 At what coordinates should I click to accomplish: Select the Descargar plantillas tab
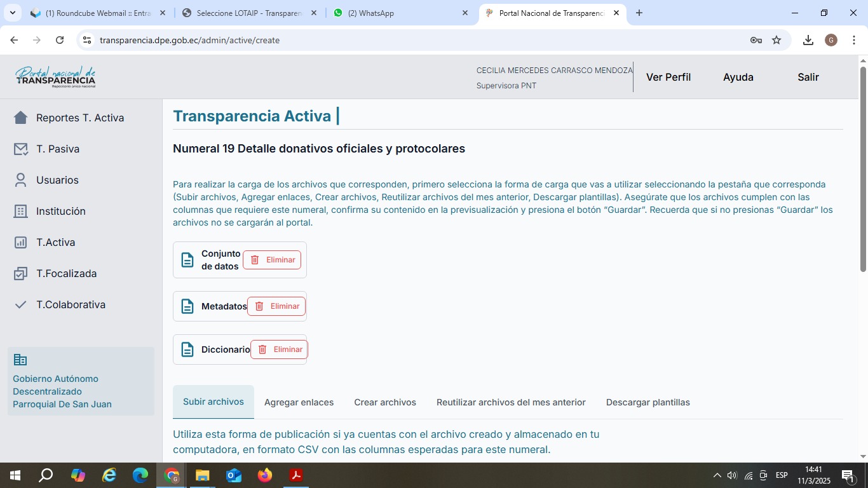tap(648, 402)
